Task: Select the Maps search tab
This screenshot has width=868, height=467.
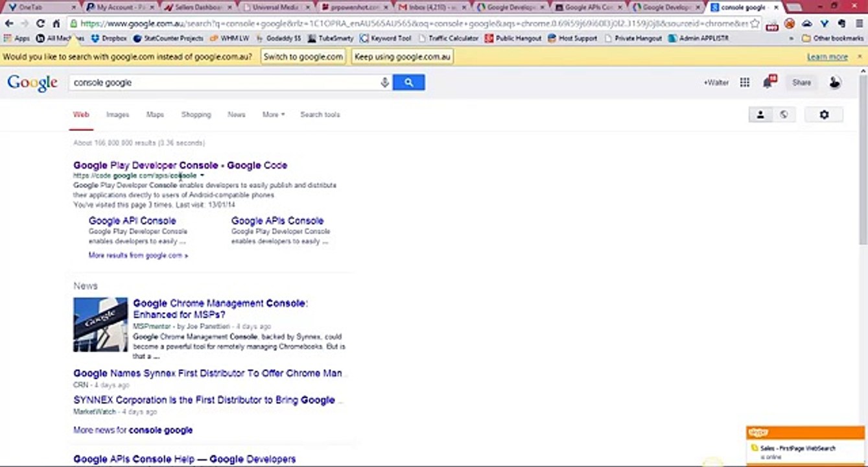Action: point(155,115)
